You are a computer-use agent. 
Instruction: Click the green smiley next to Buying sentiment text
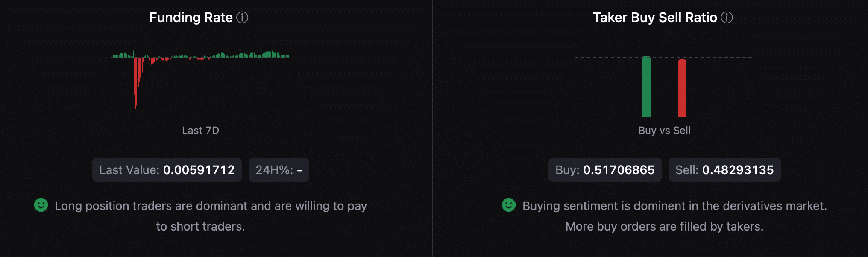tap(509, 205)
